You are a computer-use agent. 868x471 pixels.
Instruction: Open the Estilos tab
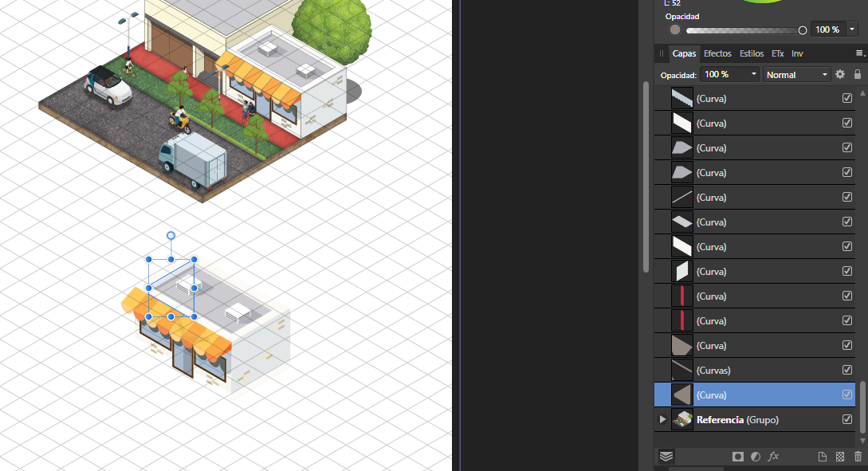751,53
